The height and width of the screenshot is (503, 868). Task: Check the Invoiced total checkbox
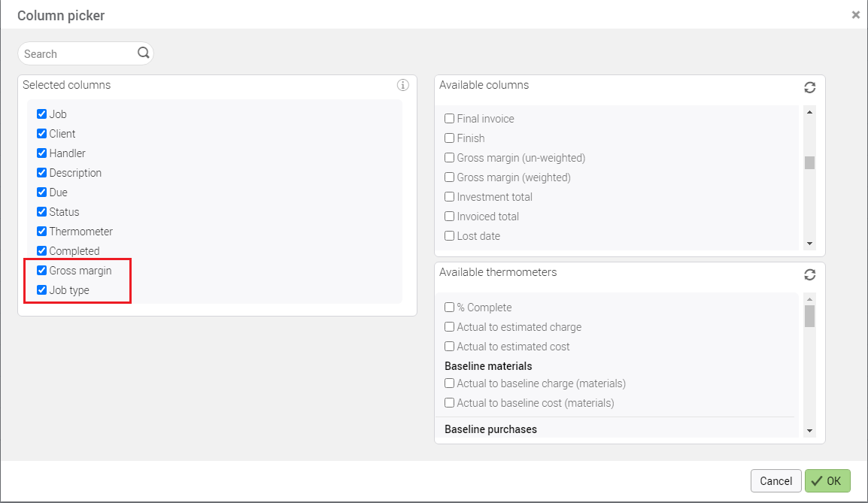click(x=450, y=217)
